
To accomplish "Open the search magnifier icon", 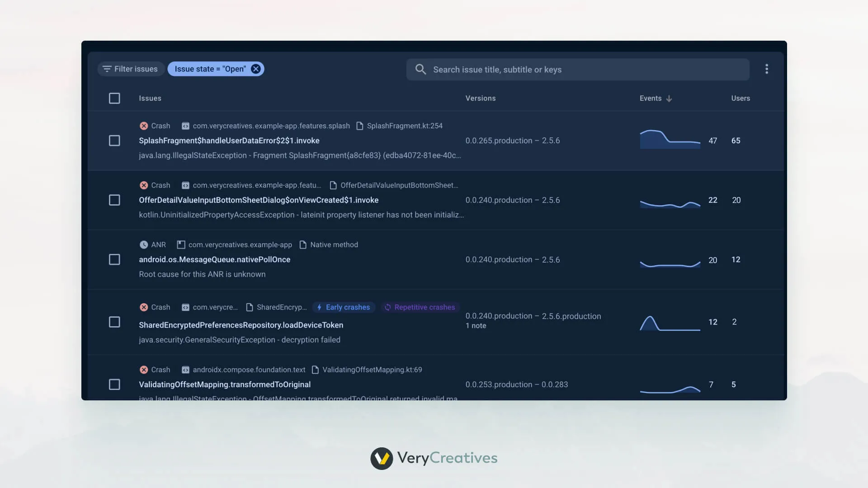I will pyautogui.click(x=420, y=69).
